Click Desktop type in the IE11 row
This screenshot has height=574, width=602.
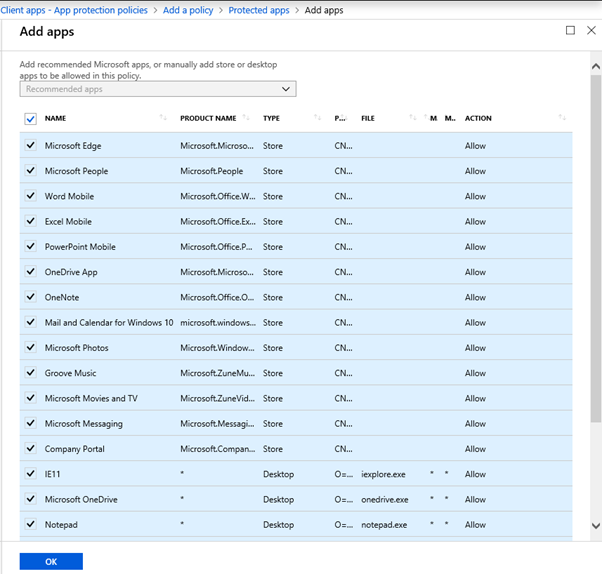tap(278, 475)
